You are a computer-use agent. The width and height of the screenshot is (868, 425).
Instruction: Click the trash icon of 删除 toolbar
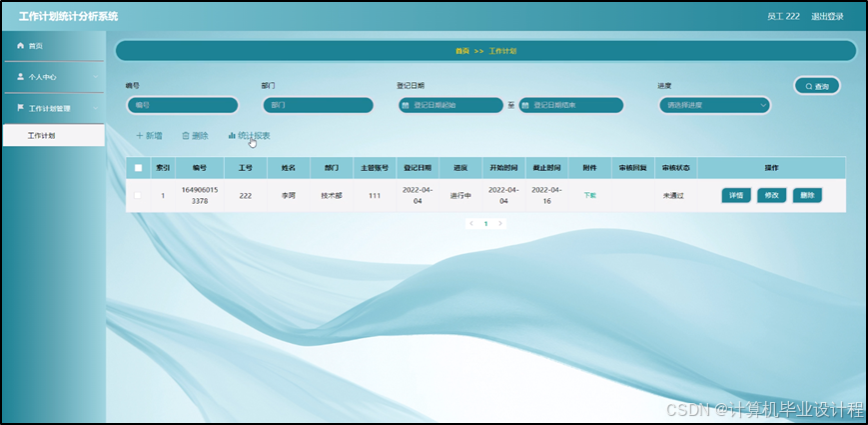[x=186, y=136]
